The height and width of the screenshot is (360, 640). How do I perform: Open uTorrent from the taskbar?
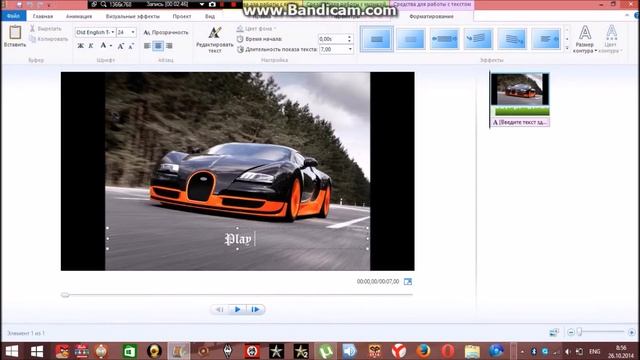coord(326,351)
